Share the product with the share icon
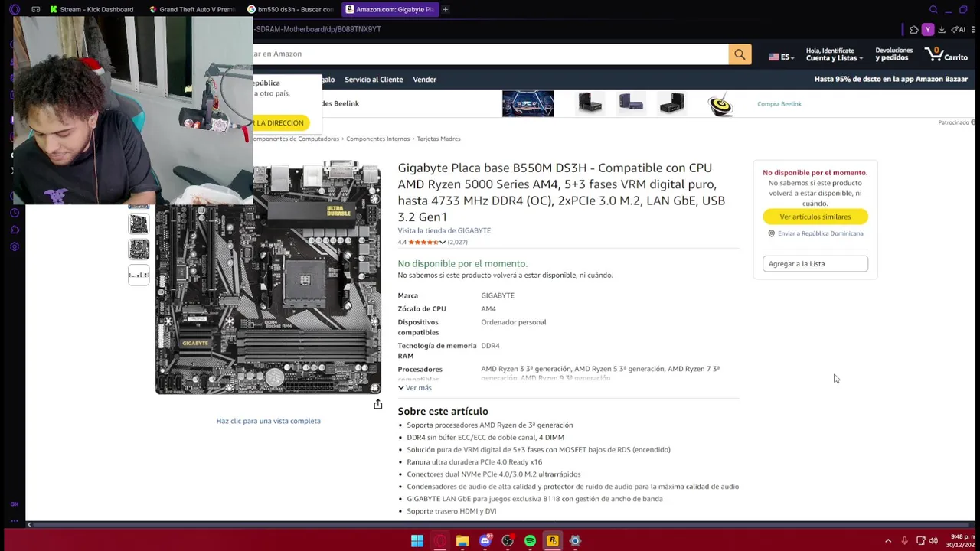This screenshot has height=551, width=980. (377, 404)
